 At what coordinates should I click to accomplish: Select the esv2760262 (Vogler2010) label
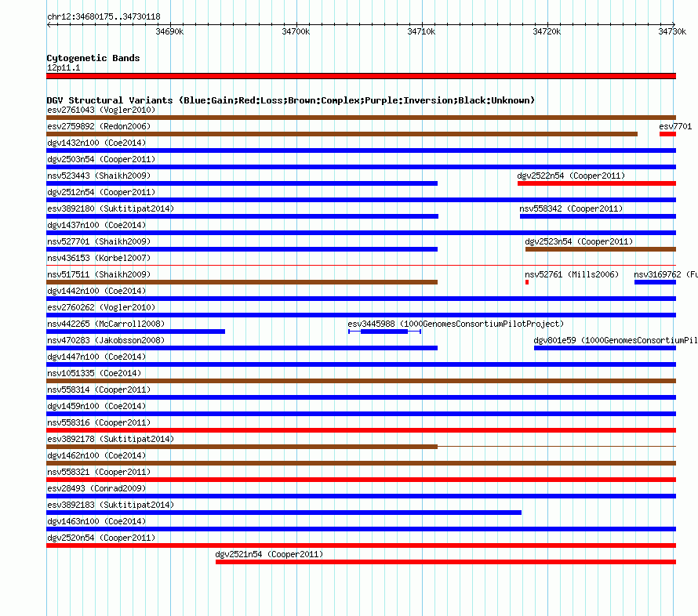[101, 307]
